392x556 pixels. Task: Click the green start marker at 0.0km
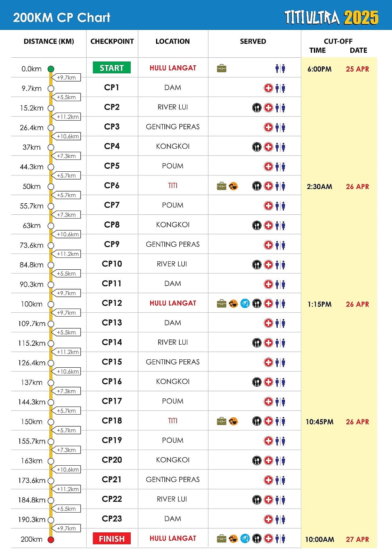pyautogui.click(x=51, y=69)
